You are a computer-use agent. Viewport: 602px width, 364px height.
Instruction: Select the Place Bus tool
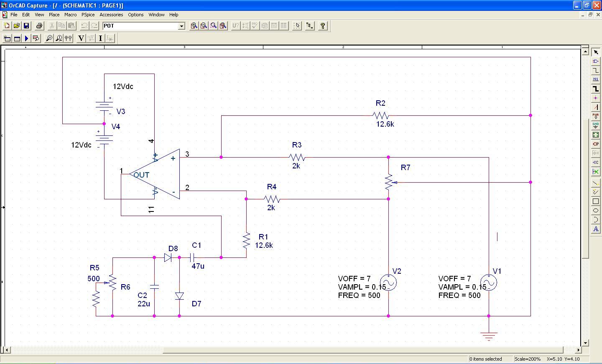(596, 89)
